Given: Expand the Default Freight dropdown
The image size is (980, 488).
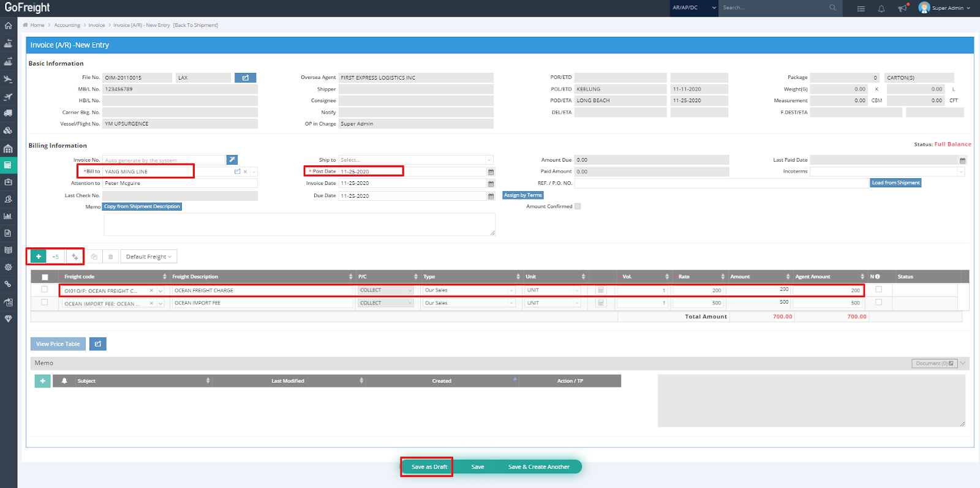Looking at the screenshot, I should 149,257.
